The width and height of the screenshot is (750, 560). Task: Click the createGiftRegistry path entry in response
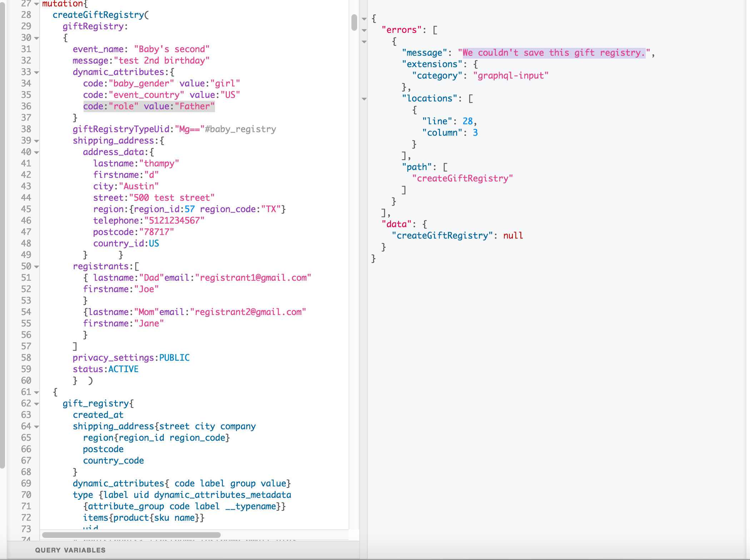tap(462, 178)
